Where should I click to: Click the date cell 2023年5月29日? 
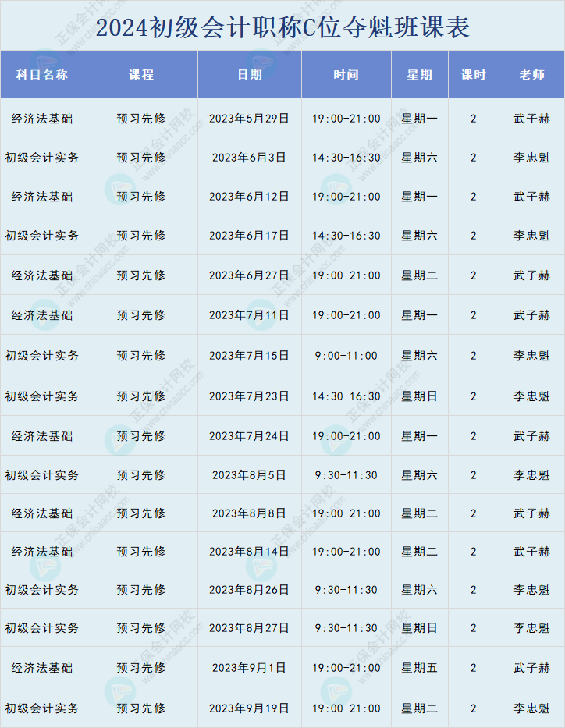249,119
